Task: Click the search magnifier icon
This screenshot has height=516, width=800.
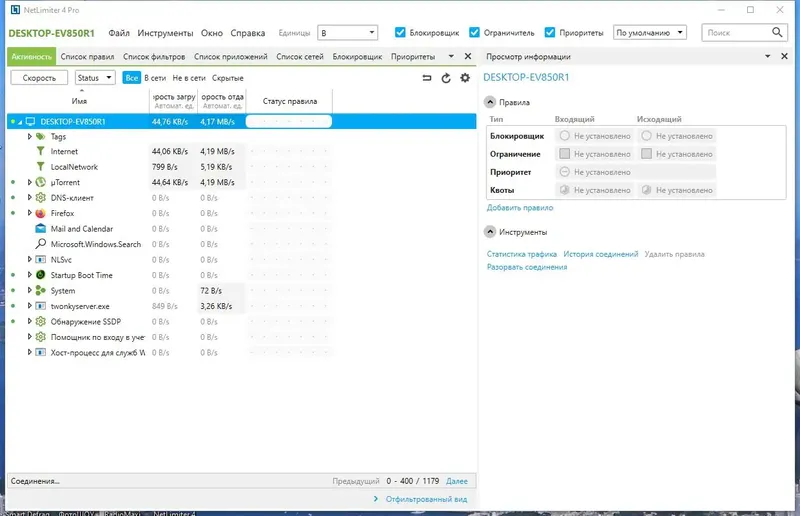Action: (777, 32)
